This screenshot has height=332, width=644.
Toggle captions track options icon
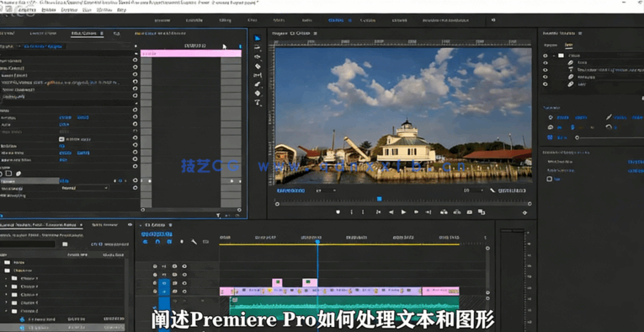206,242
